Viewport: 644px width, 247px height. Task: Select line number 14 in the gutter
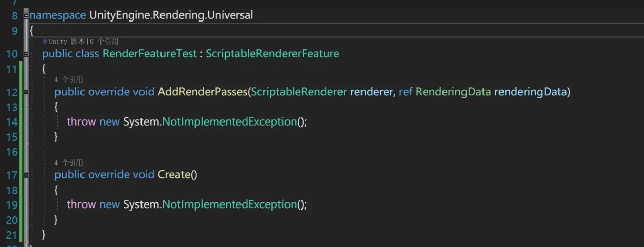pyautogui.click(x=11, y=122)
